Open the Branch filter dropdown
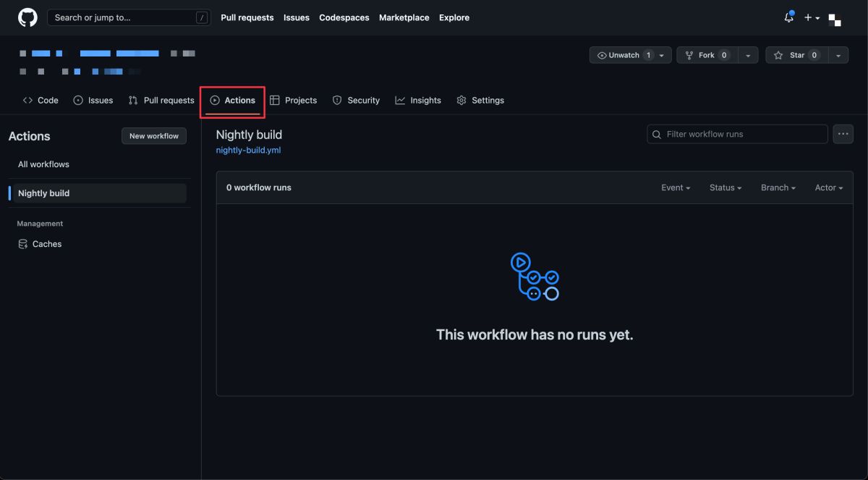The width and height of the screenshot is (868, 480). point(778,188)
